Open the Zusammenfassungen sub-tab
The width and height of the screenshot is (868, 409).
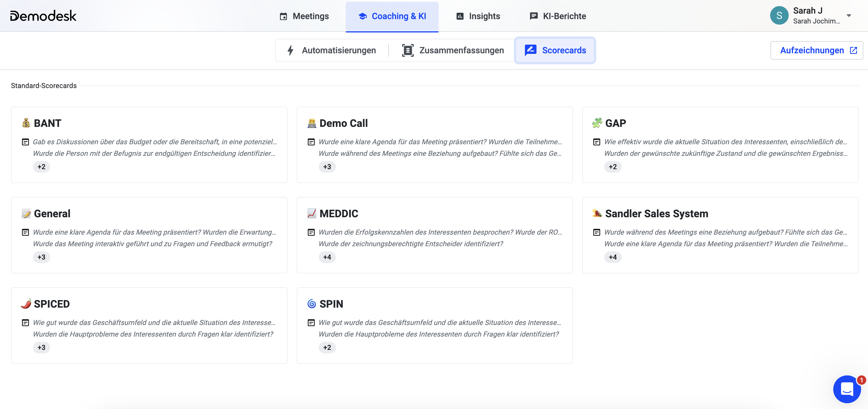[x=453, y=50]
